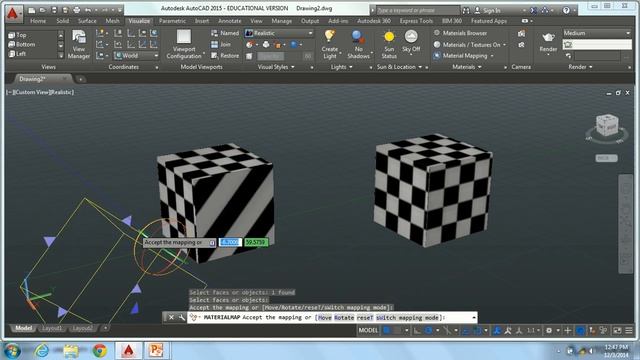
Task: Open Chrome from the Windows taskbar
Action: point(99,351)
